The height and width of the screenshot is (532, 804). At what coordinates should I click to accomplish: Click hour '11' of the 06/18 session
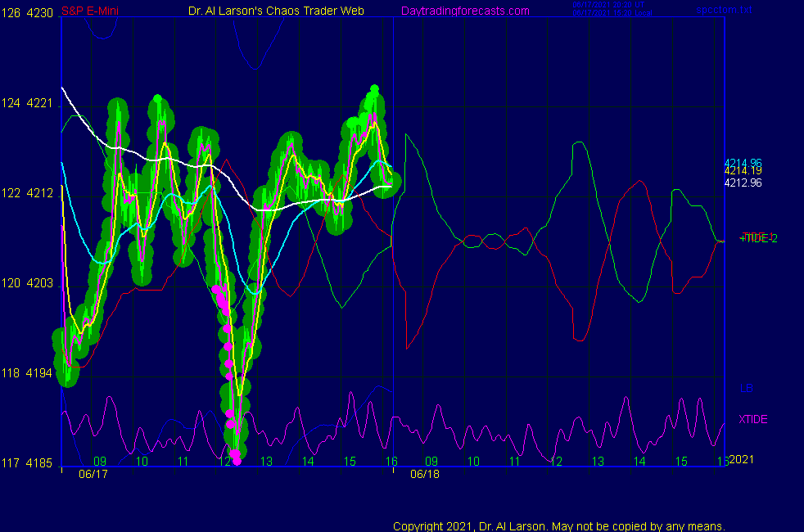click(515, 462)
